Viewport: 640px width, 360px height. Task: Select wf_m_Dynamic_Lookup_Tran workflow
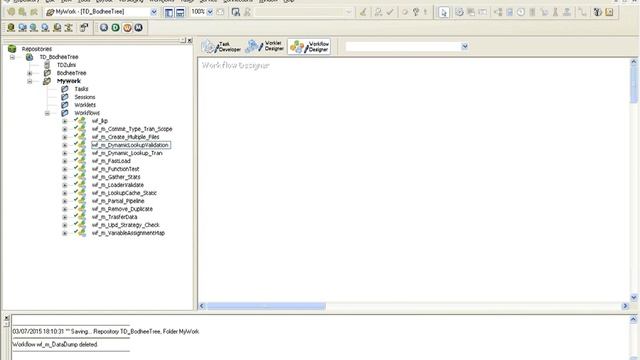[127, 153]
